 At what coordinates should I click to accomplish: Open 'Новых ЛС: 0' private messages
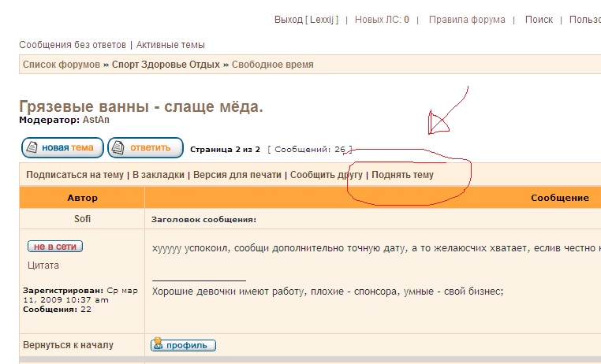382,20
